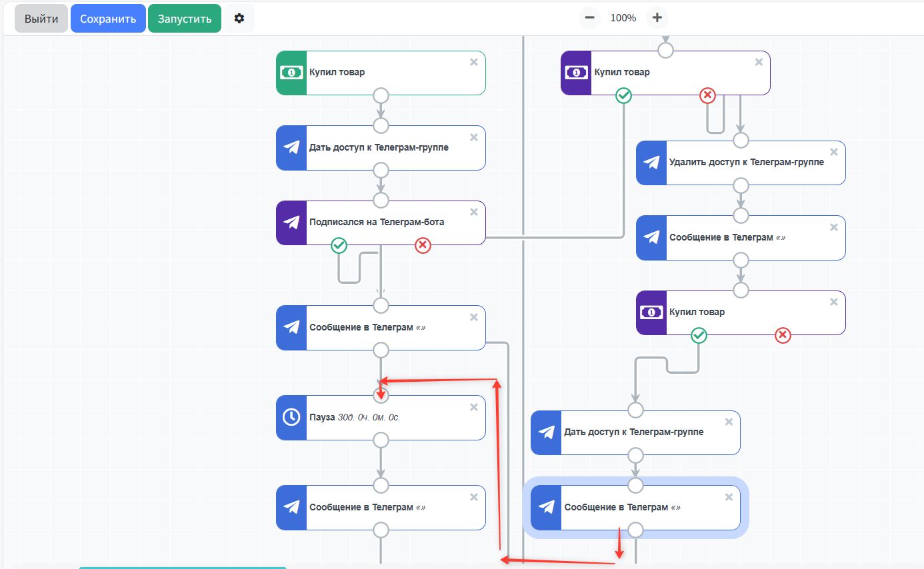The height and width of the screenshot is (569, 924).
Task: Zoom out with the minus icon
Action: point(589,18)
